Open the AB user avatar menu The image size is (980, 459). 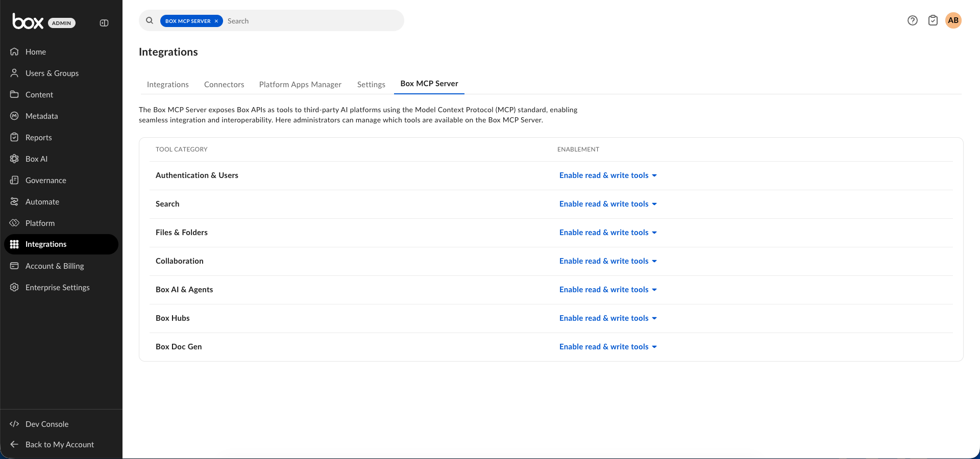click(953, 20)
